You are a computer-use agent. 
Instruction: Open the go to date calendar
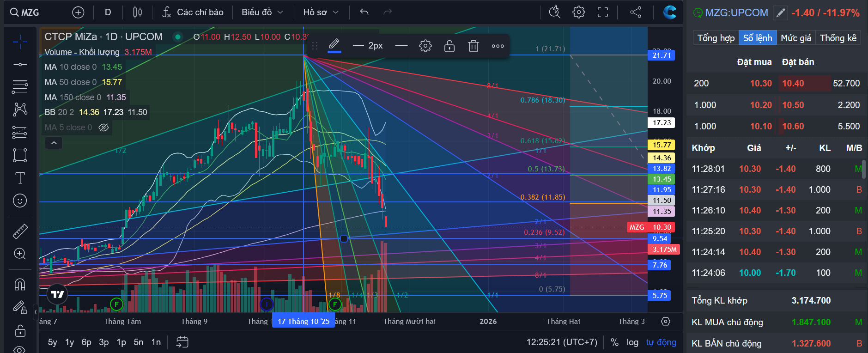(x=182, y=342)
